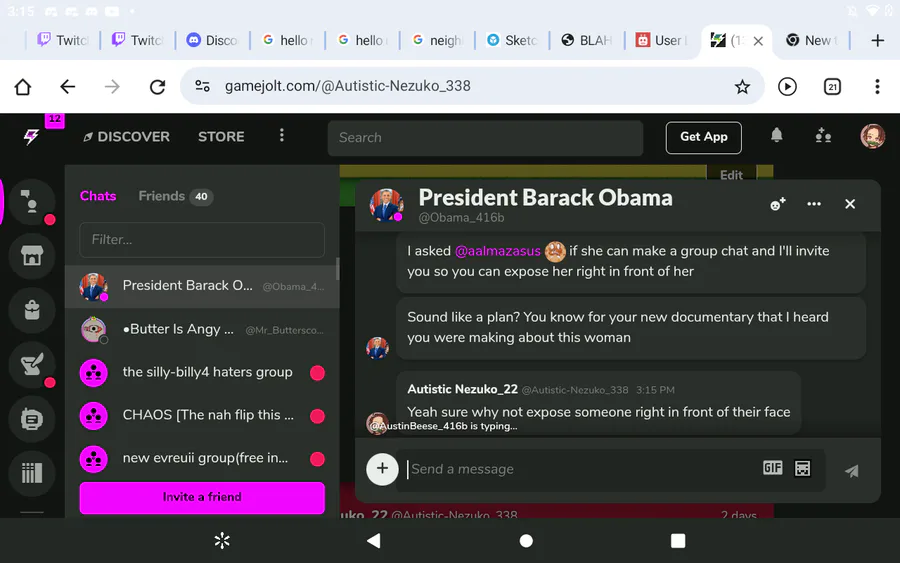Viewport: 900px width, 563px height.
Task: Open the chat sidebar icon with people
Action: [x=32, y=202]
